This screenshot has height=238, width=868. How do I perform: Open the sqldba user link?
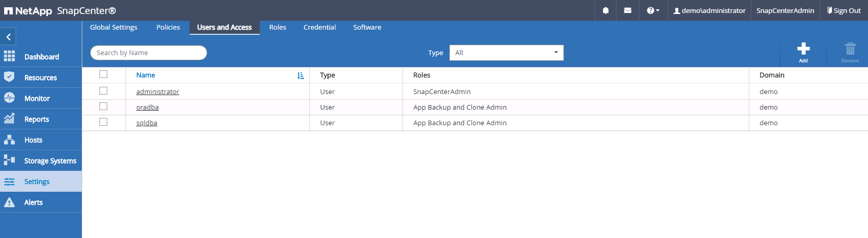click(147, 123)
